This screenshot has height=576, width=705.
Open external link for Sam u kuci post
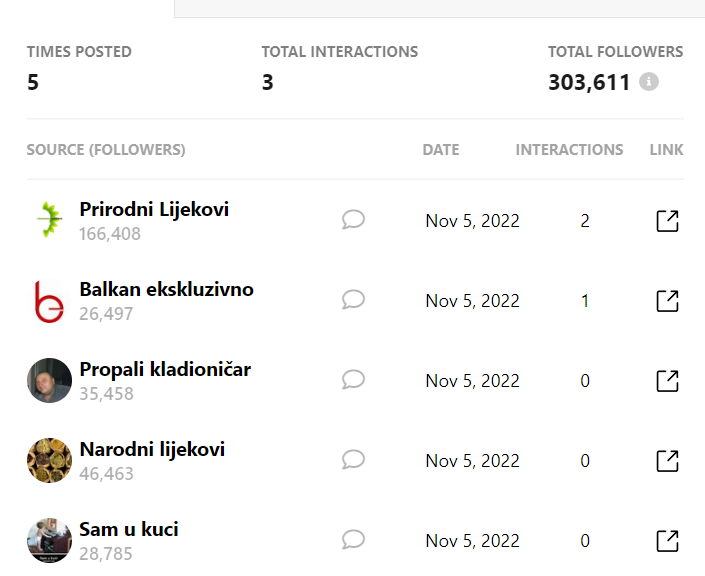click(x=668, y=541)
